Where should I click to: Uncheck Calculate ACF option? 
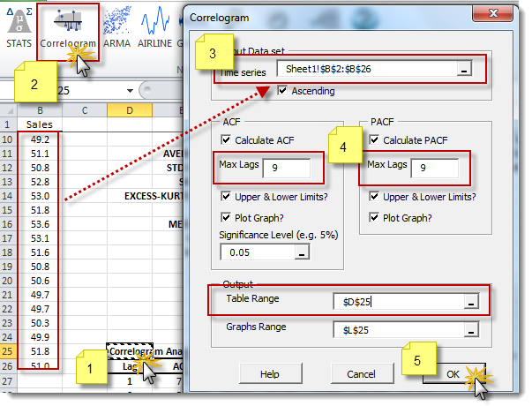tap(226, 140)
